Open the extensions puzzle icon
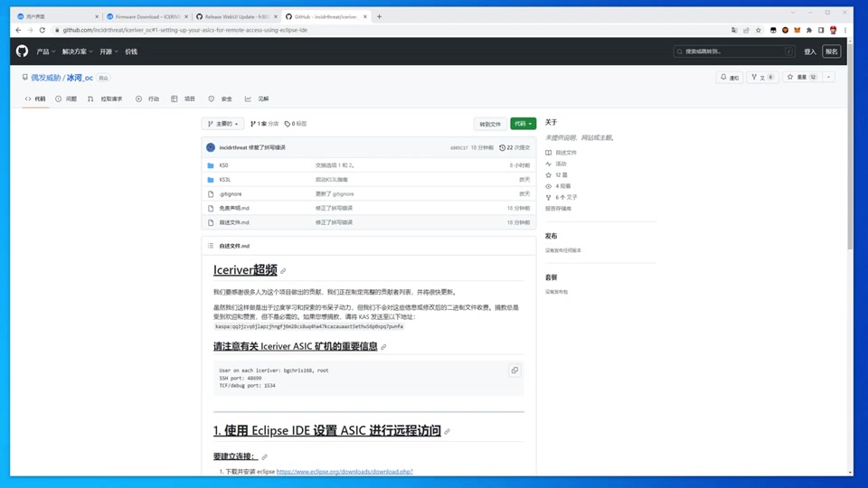 (x=808, y=30)
